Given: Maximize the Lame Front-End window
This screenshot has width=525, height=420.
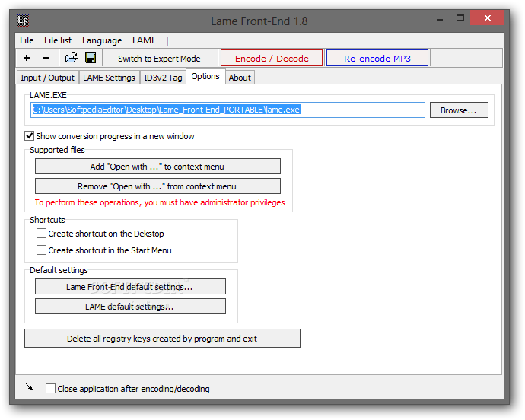Looking at the screenshot, I should pyautogui.click(x=460, y=18).
